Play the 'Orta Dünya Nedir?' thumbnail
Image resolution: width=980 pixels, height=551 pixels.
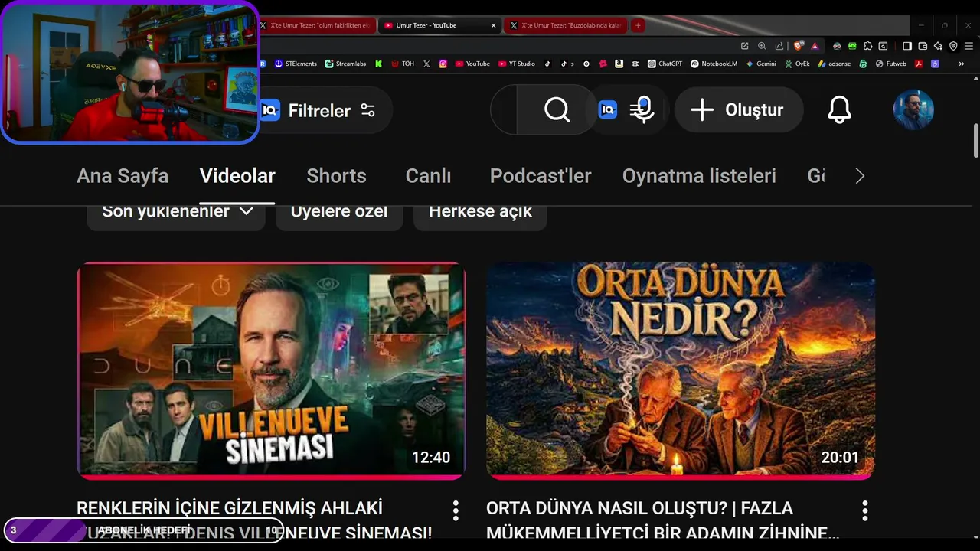point(681,371)
